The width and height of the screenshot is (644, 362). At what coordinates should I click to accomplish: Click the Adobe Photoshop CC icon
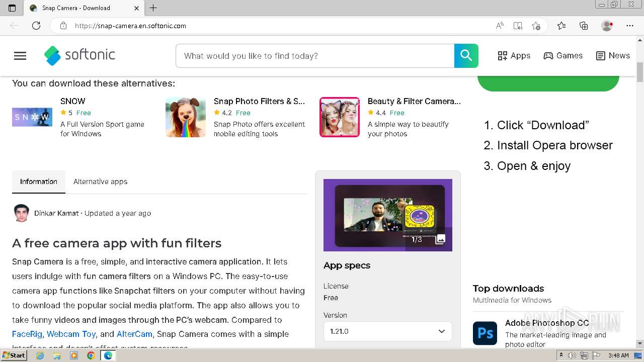click(485, 333)
